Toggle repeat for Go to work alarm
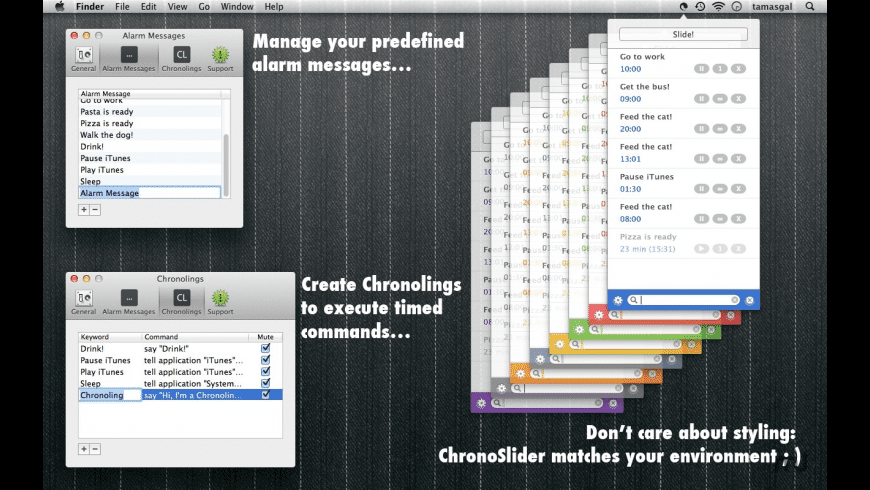Viewport: 870px width, 490px height. [720, 69]
